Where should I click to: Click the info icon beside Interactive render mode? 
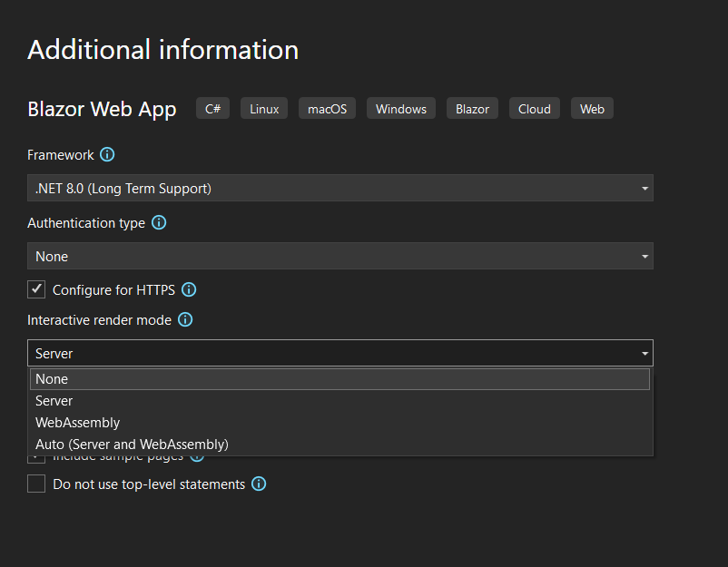point(184,320)
